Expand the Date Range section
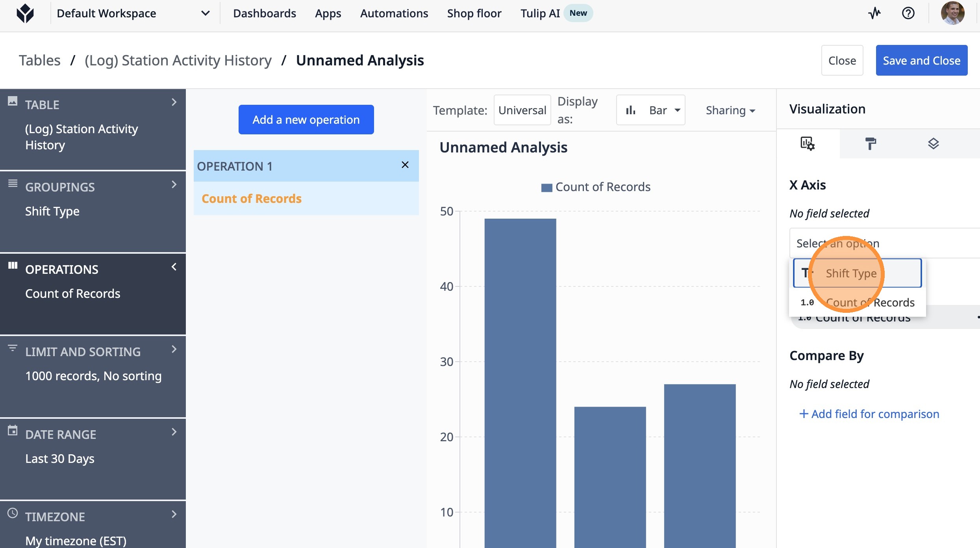This screenshot has height=548, width=980. 174,432
